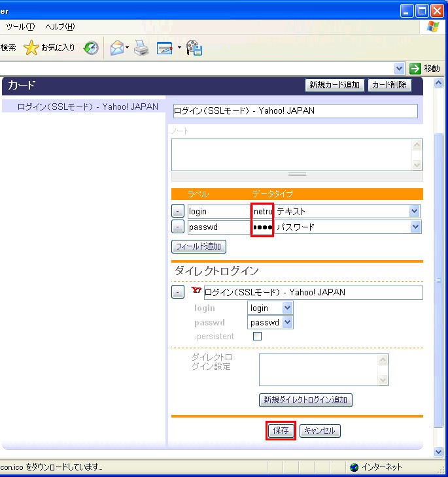Click the 新規カード追加 button
Image resolution: width=448 pixels, height=477 pixels.
[x=334, y=85]
